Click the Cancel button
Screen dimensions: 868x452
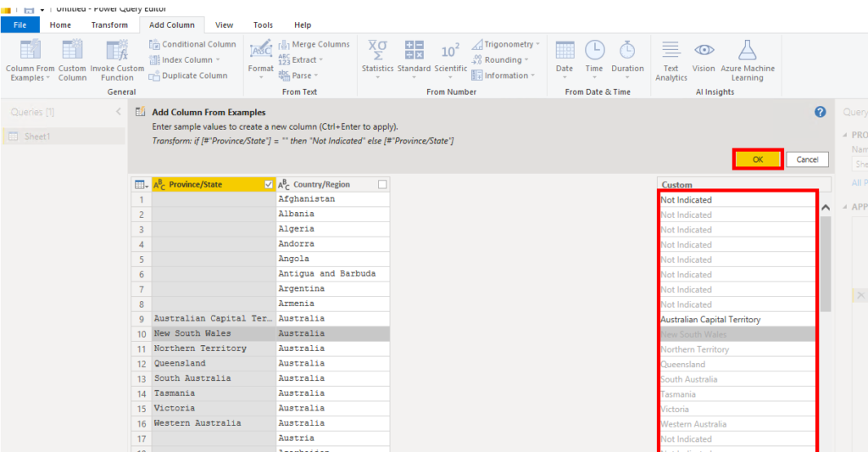coord(807,159)
